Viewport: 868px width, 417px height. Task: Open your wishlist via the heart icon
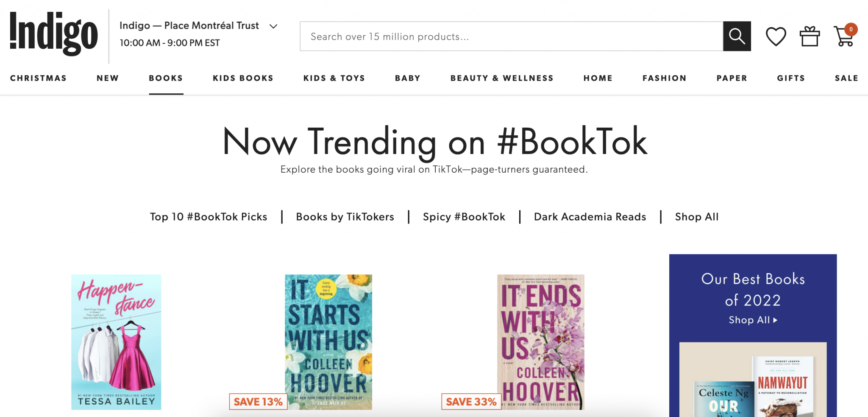click(x=776, y=36)
